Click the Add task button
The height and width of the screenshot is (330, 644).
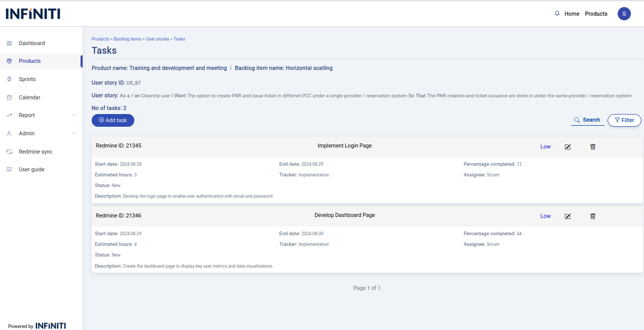pyautogui.click(x=113, y=120)
